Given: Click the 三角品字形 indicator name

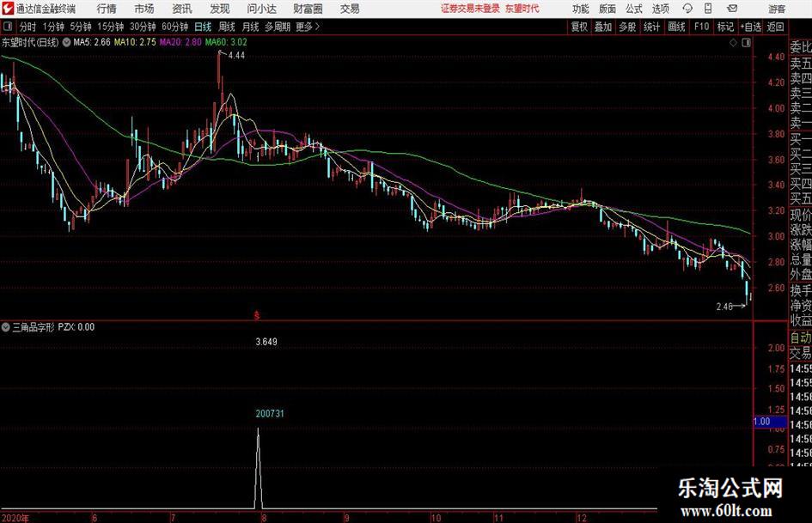Looking at the screenshot, I should [34, 327].
